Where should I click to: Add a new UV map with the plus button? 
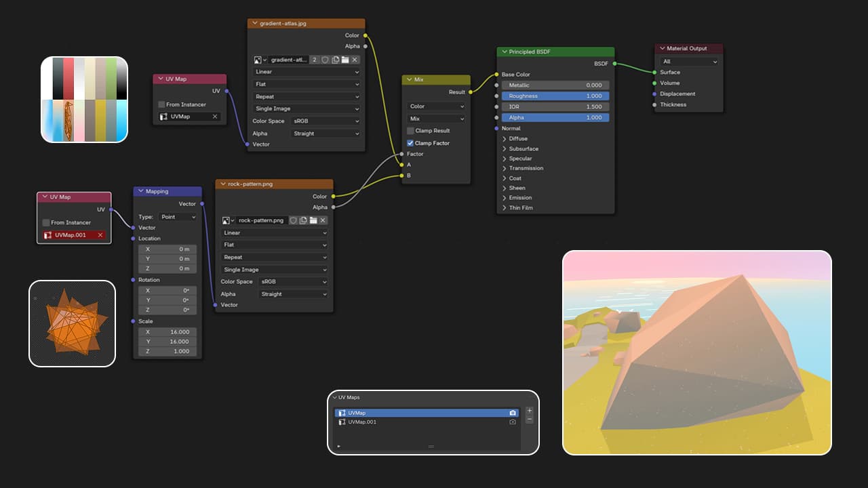(x=530, y=411)
